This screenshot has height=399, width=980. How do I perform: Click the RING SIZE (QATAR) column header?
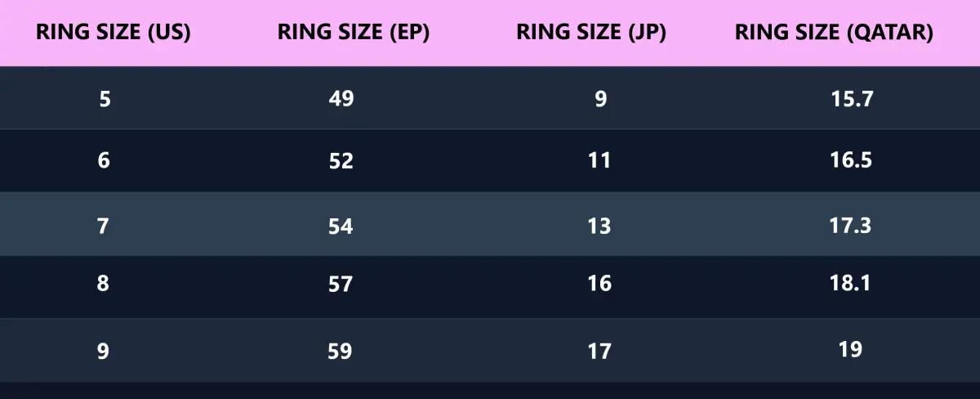pos(834,33)
